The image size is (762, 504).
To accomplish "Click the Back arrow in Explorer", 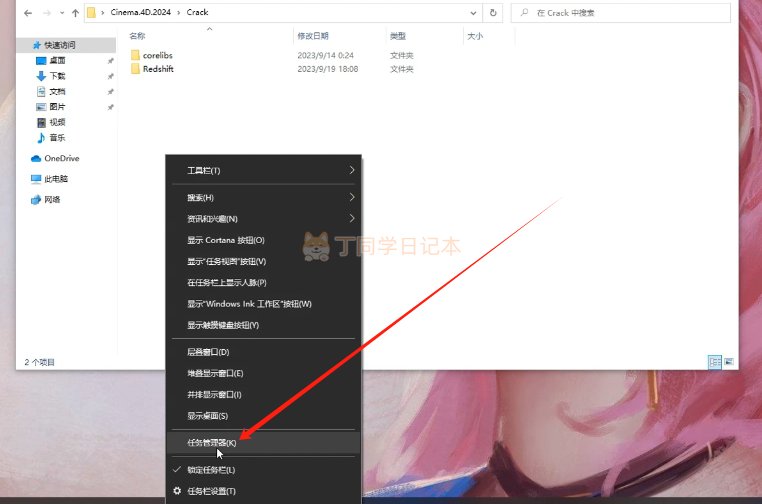I will (28, 13).
